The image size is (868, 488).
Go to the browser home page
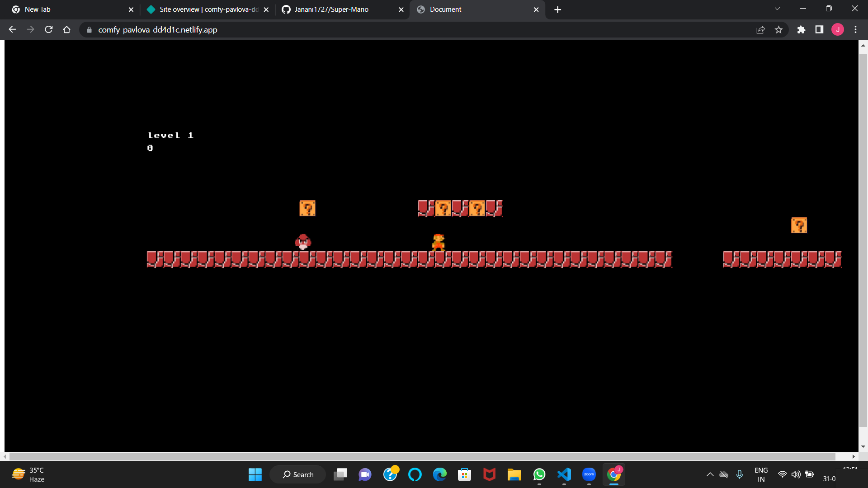click(67, 29)
